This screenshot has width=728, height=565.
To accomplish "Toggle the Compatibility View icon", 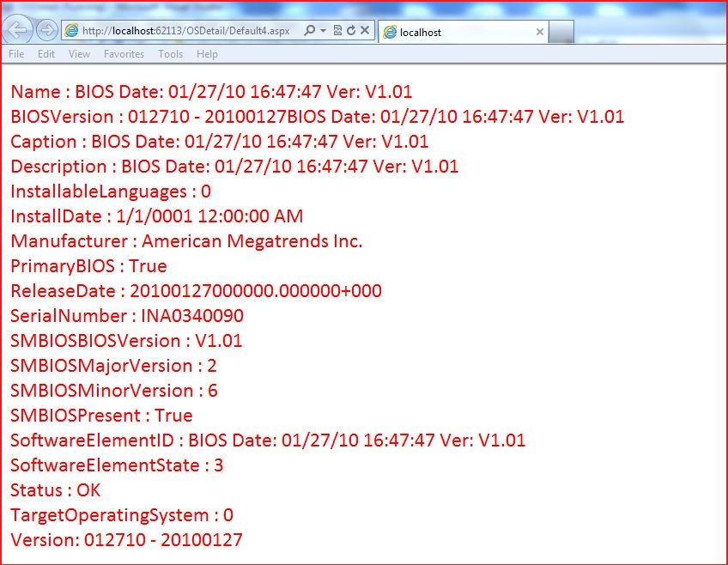I will (x=337, y=31).
